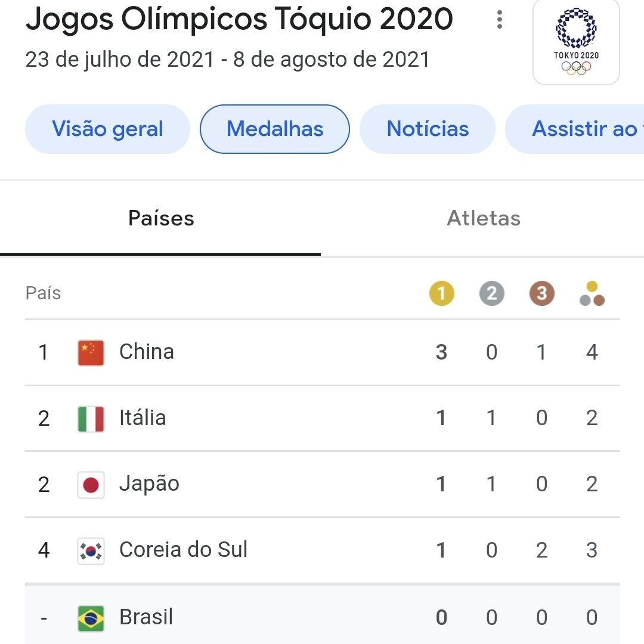Viewport: 644px width, 644px height.
Task: Click the silver medal column icon
Action: coord(491,293)
